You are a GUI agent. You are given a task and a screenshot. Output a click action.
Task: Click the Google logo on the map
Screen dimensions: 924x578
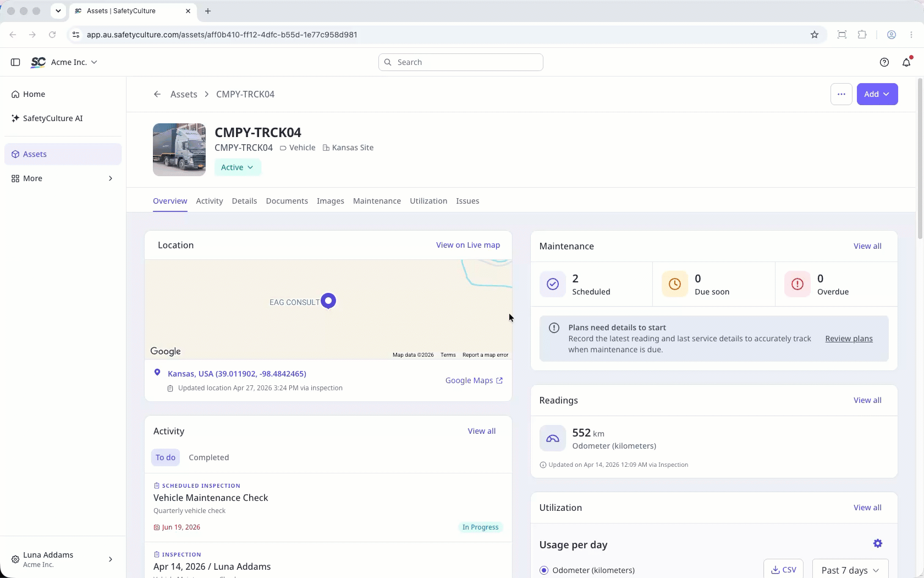[x=166, y=351]
